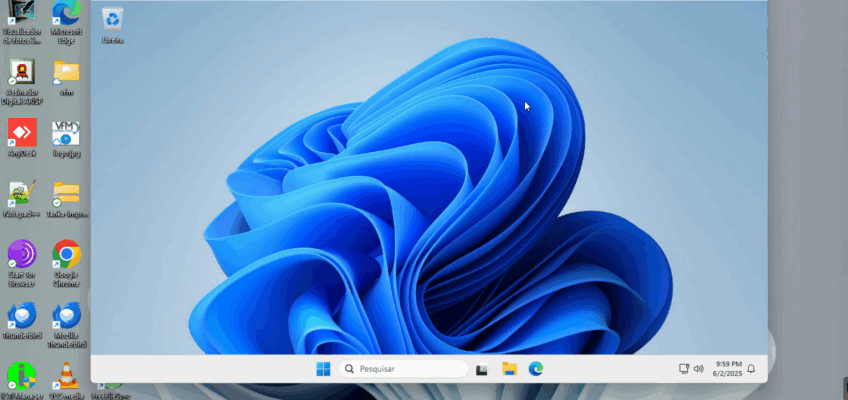
Task: Open the clock showing 9:59 PM
Action: pyautogui.click(x=728, y=369)
